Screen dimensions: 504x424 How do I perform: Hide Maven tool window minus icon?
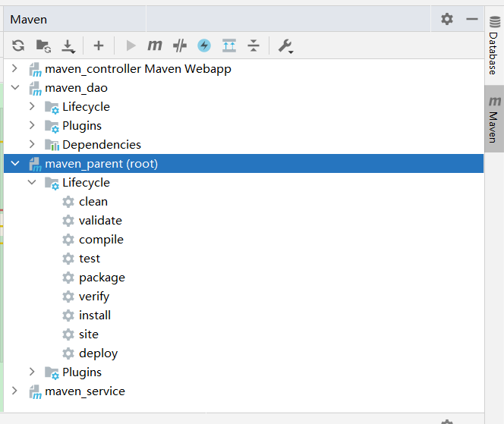pos(472,19)
